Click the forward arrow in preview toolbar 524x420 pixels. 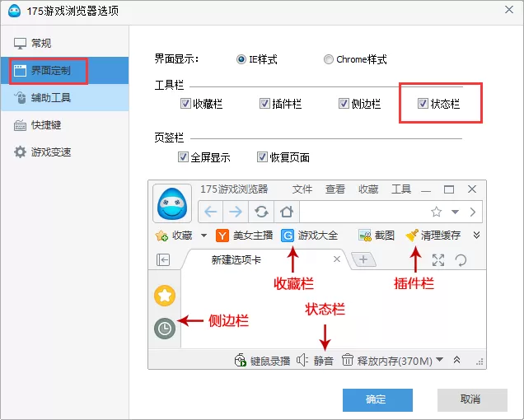[236, 212]
